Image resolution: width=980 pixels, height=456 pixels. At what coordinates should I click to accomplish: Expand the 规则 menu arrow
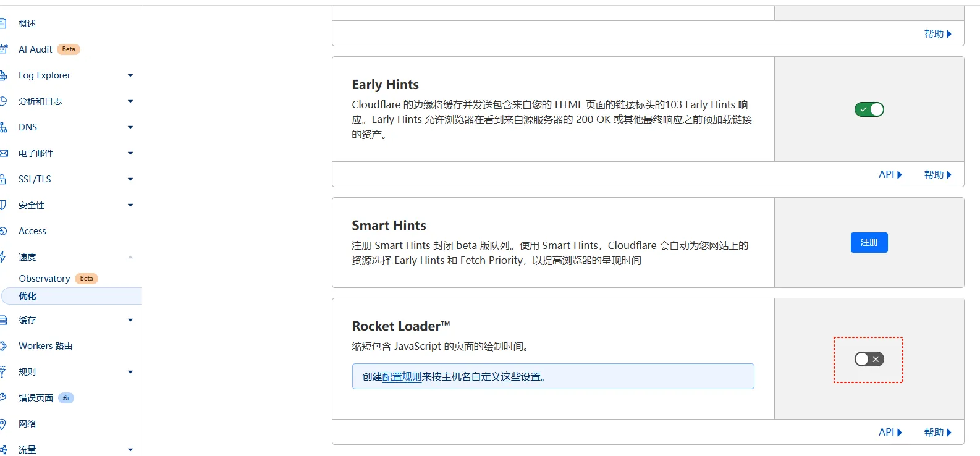(x=130, y=372)
